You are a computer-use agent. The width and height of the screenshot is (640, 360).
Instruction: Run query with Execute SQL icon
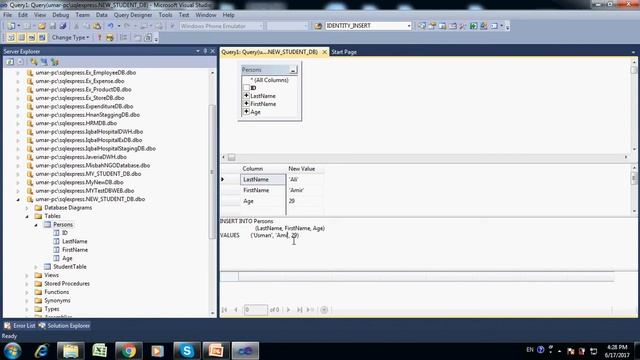[99, 38]
